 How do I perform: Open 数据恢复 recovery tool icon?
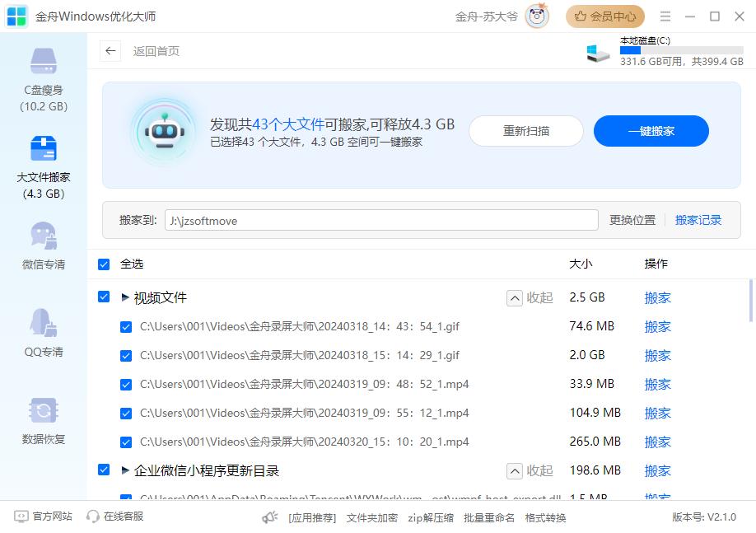coord(43,411)
